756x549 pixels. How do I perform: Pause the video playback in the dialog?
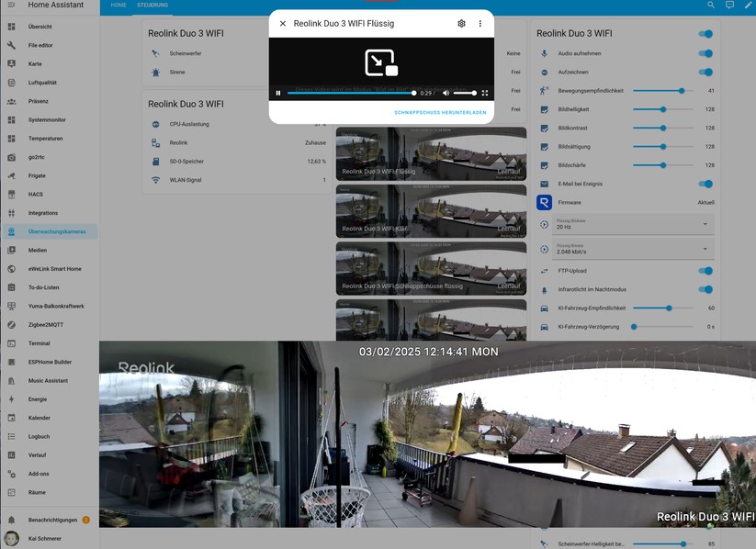278,92
